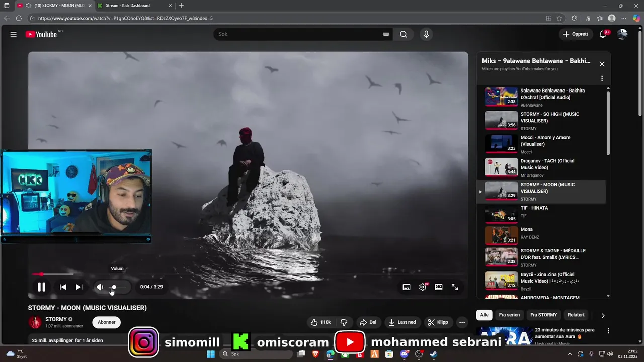This screenshot has width=644, height=362.
Task: Play 9alawane Behlawane - Bakhira D'Achraf
Action: click(x=541, y=98)
